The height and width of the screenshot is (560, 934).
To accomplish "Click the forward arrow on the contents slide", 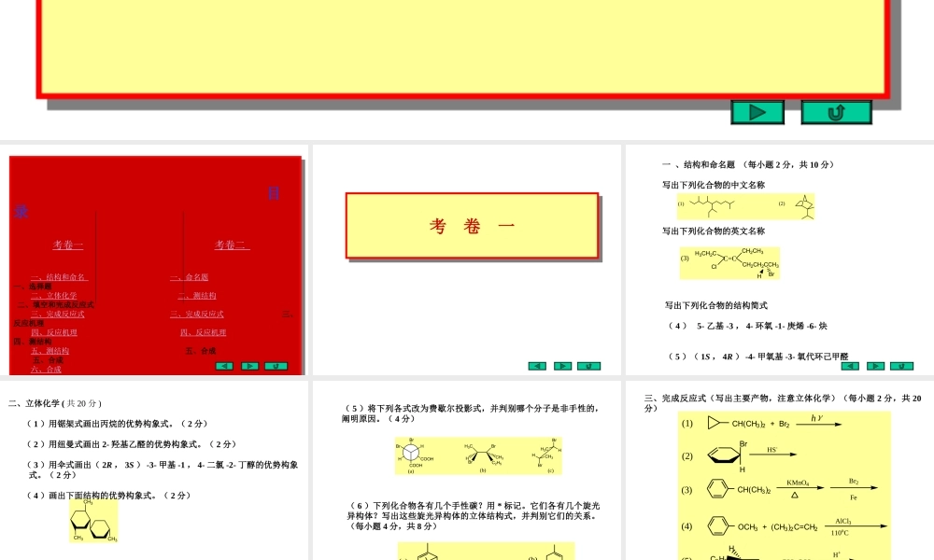I will click(x=248, y=366).
